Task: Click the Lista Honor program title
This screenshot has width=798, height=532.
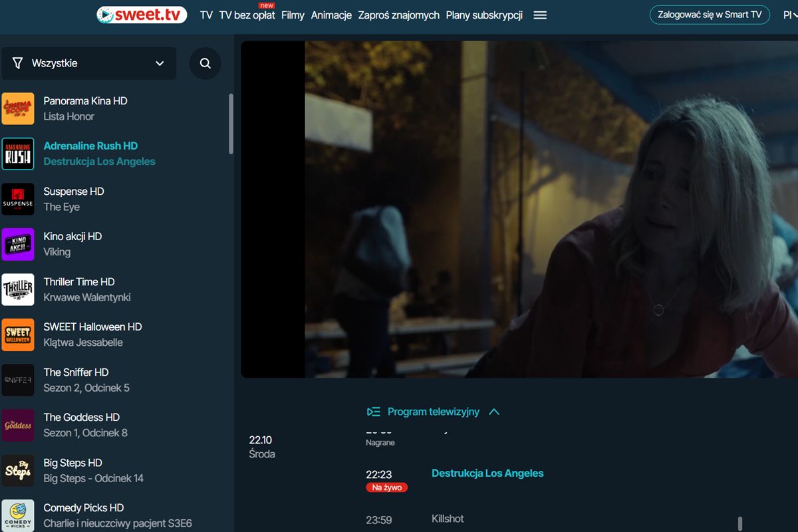Action: 68,116
